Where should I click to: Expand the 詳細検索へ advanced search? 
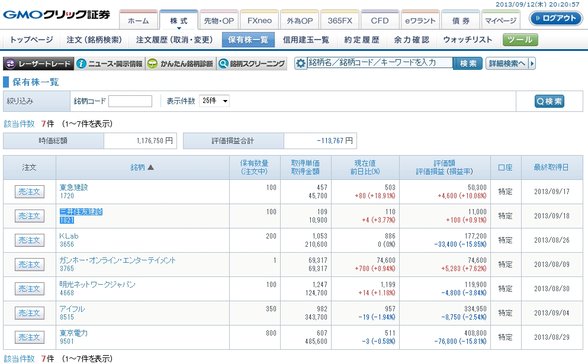tap(510, 63)
